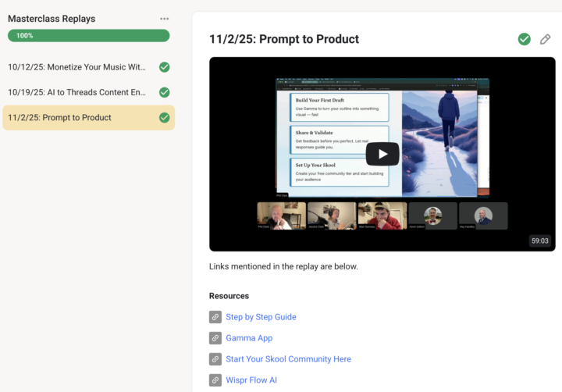This screenshot has height=392, width=562.
Task: Toggle completion check on 11/2/25 sidebar row
Action: (165, 118)
